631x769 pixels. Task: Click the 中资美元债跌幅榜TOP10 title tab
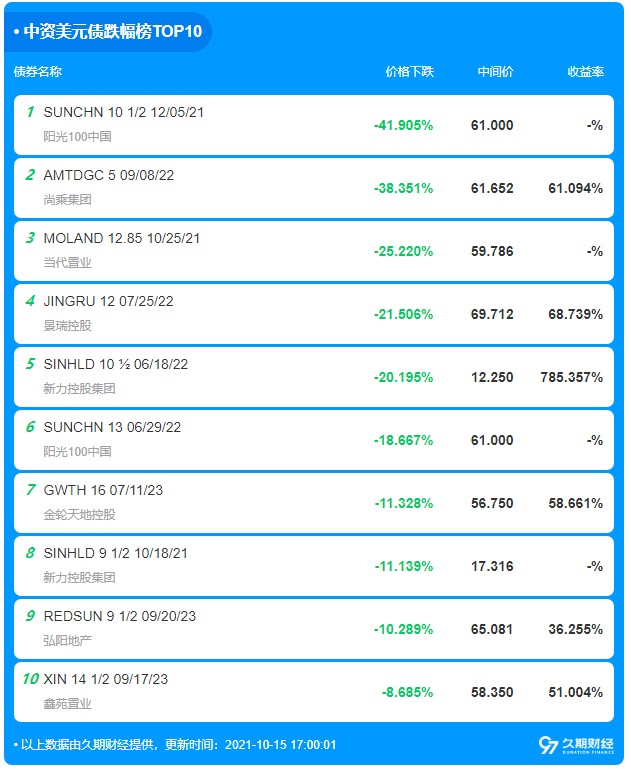(110, 32)
